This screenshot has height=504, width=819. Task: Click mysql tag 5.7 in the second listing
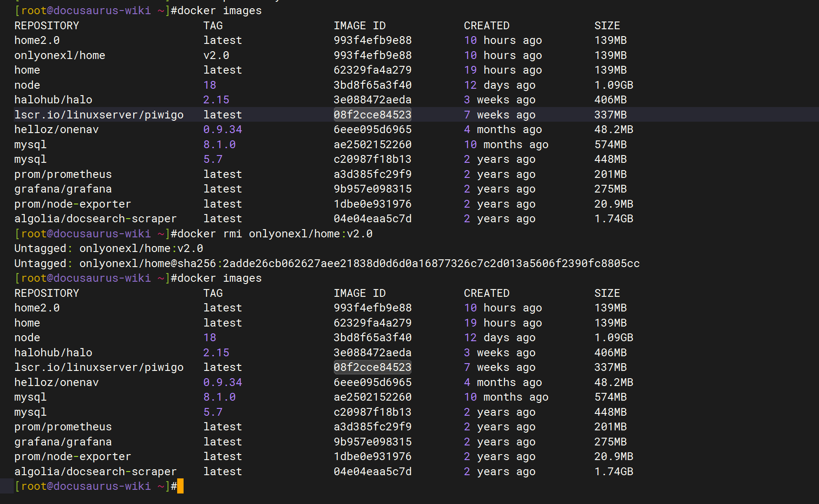point(213,412)
